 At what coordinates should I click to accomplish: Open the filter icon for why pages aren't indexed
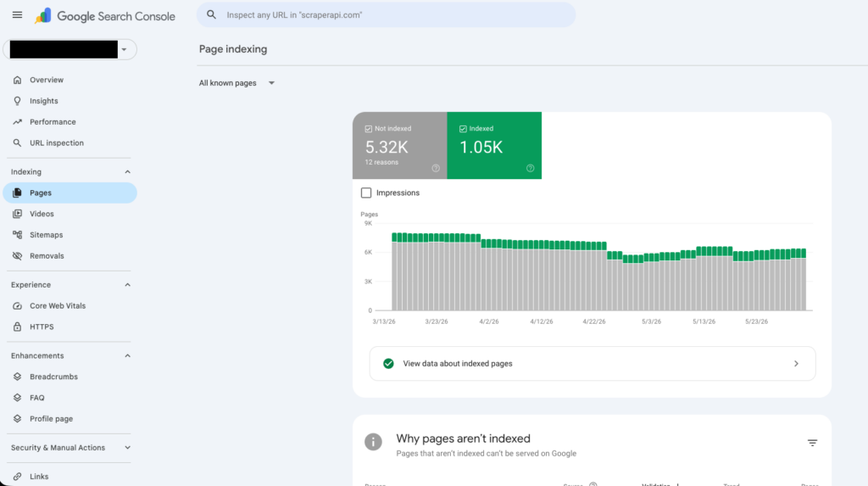812,443
